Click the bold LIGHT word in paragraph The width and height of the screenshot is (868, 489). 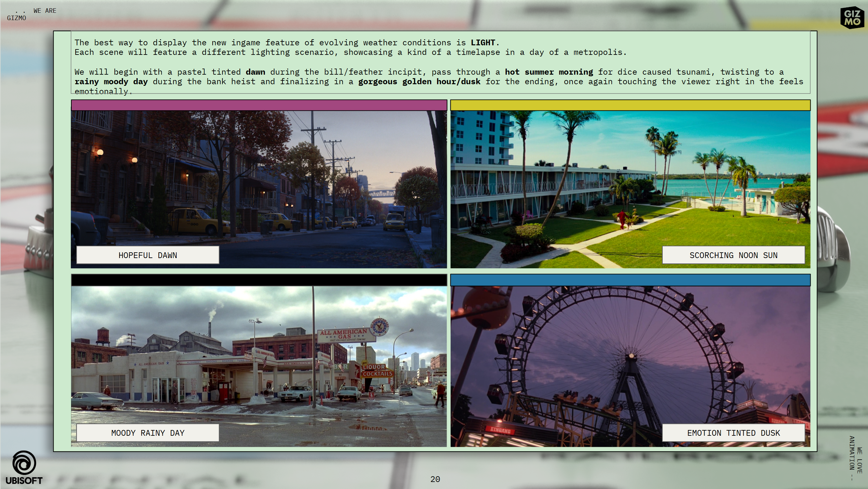tap(483, 43)
